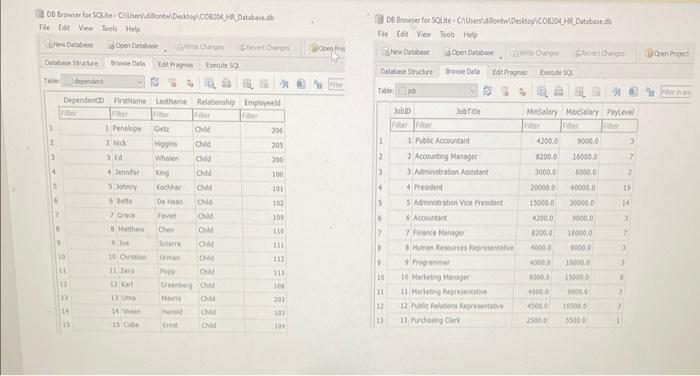Refresh the job table data icon
The image size is (700, 376).
click(487, 91)
